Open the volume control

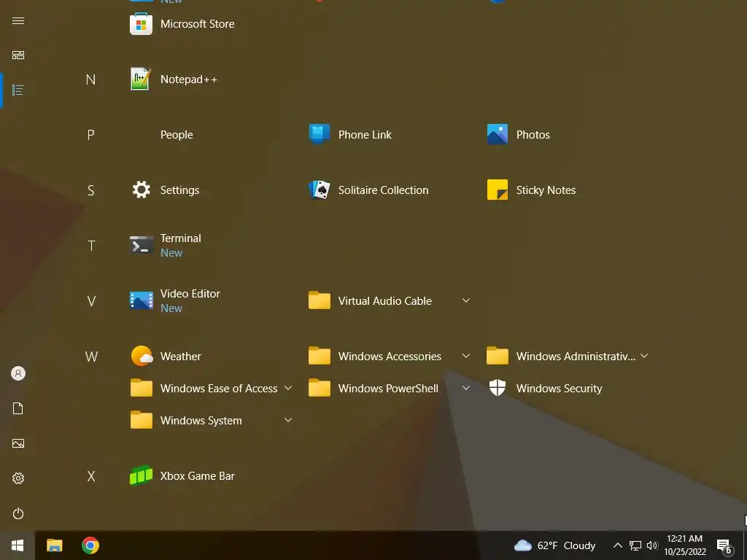pos(651,545)
